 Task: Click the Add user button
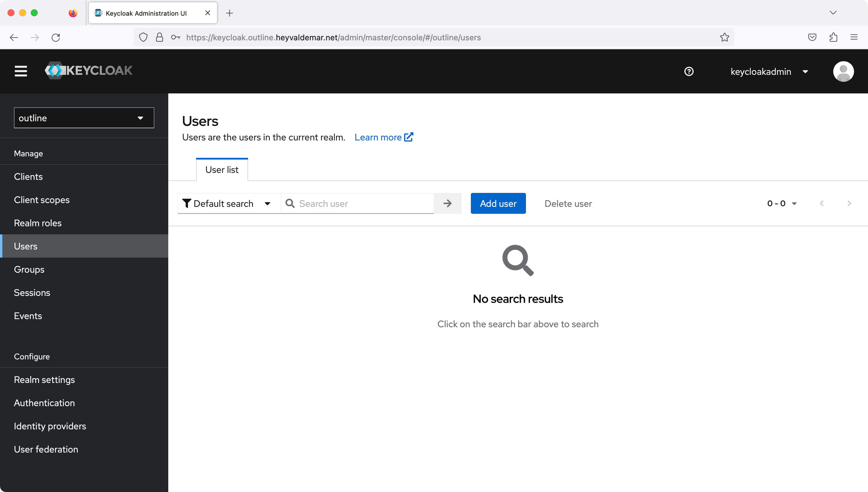(x=498, y=203)
